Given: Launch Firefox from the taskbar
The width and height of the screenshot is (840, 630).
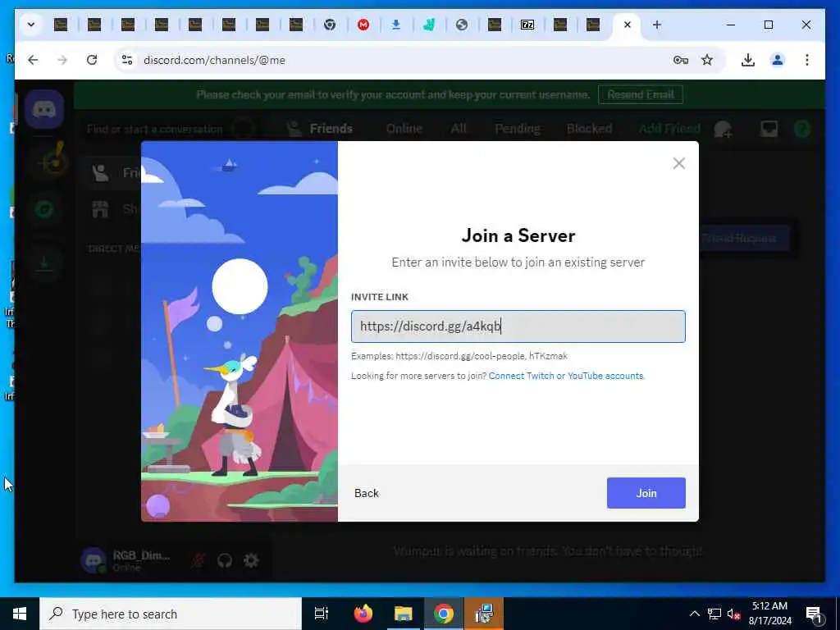Looking at the screenshot, I should (x=363, y=614).
